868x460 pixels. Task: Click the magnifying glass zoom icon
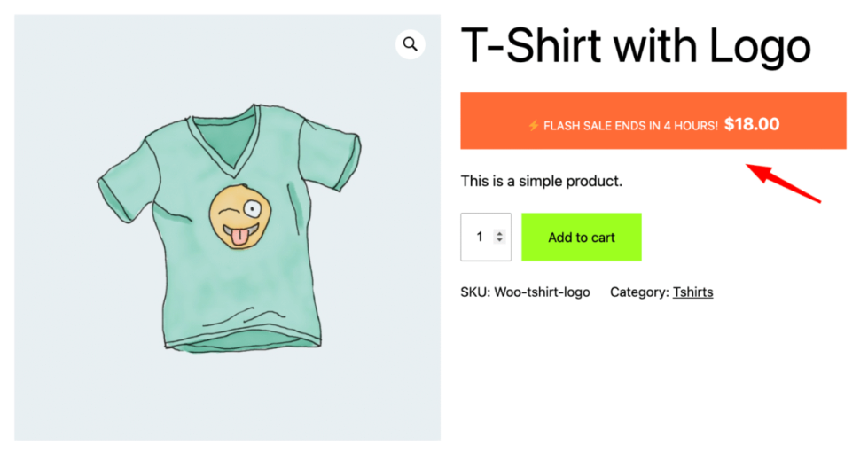[410, 43]
